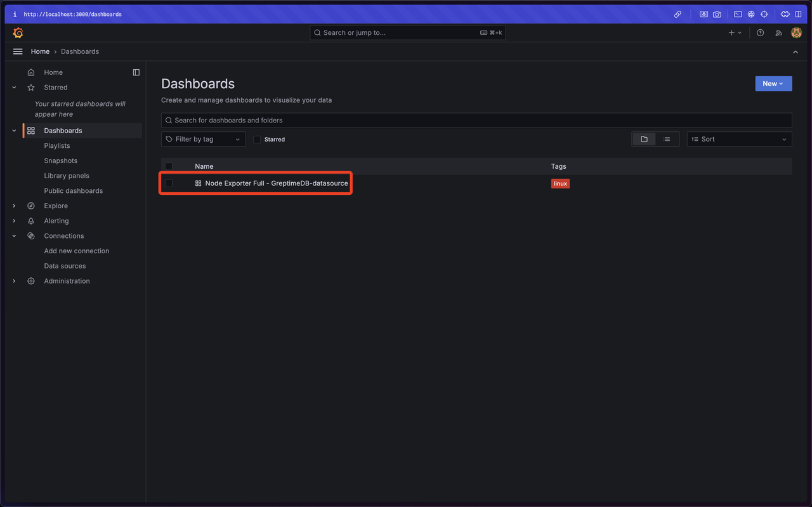The image size is (812, 507).
Task: Open the news feed RSS icon
Action: pos(778,32)
